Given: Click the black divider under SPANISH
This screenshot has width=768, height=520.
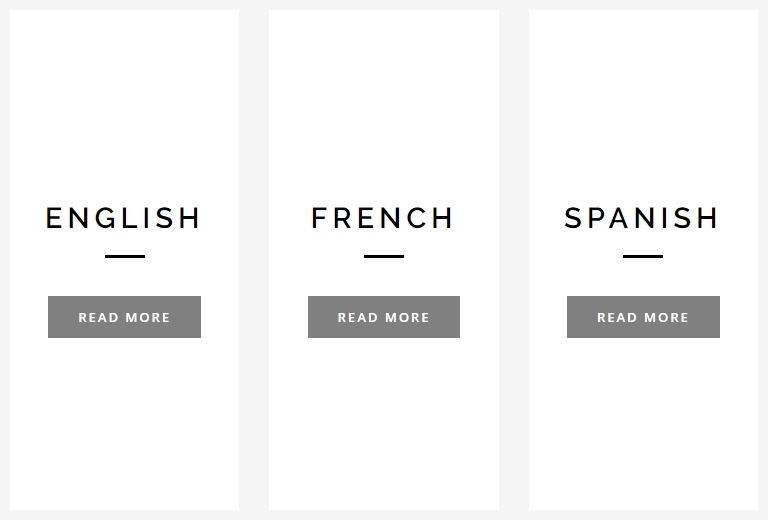Looking at the screenshot, I should click(x=643, y=257).
